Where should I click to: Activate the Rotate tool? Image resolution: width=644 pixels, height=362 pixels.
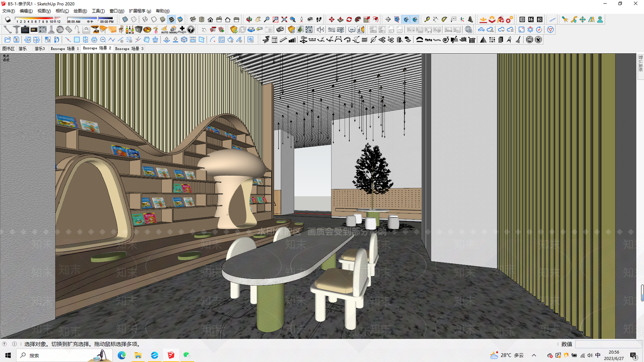tap(349, 19)
